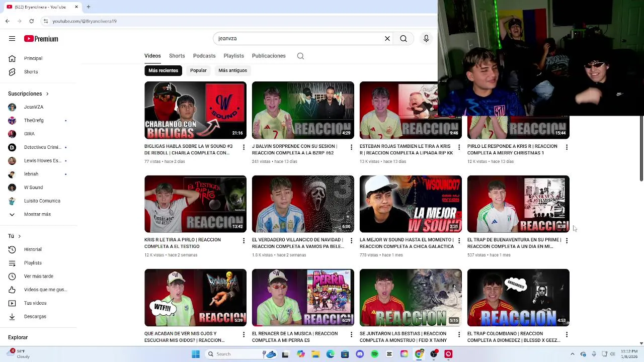
Task: Switch to the channel Shorts tab
Action: pos(177,56)
